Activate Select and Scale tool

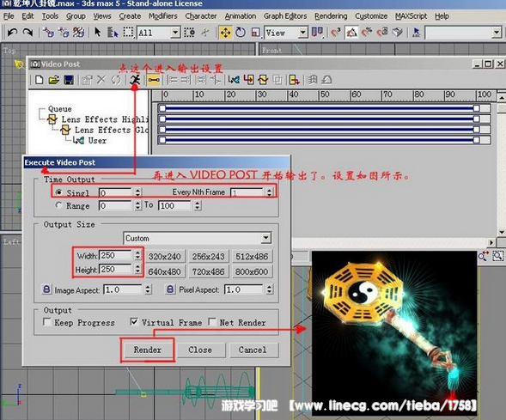point(255,33)
